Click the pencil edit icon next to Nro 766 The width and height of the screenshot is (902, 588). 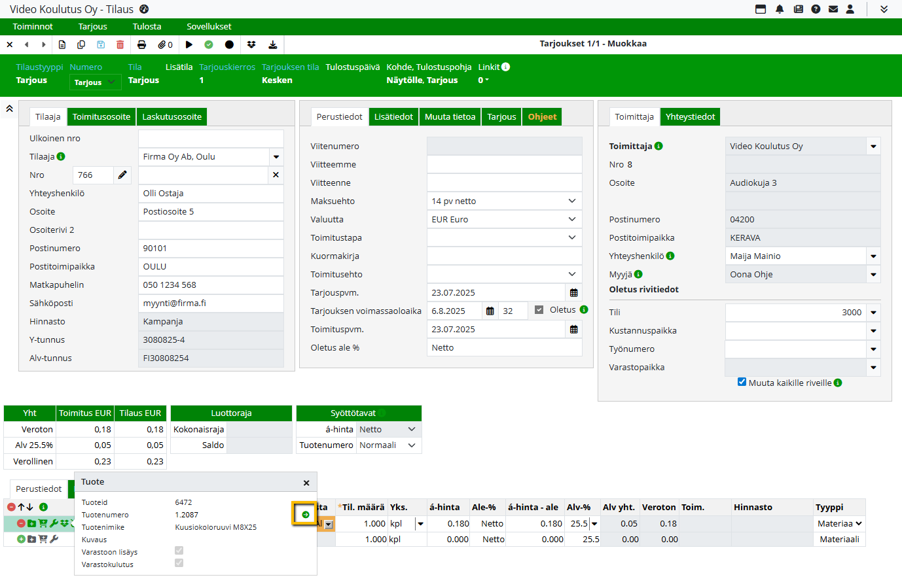122,175
